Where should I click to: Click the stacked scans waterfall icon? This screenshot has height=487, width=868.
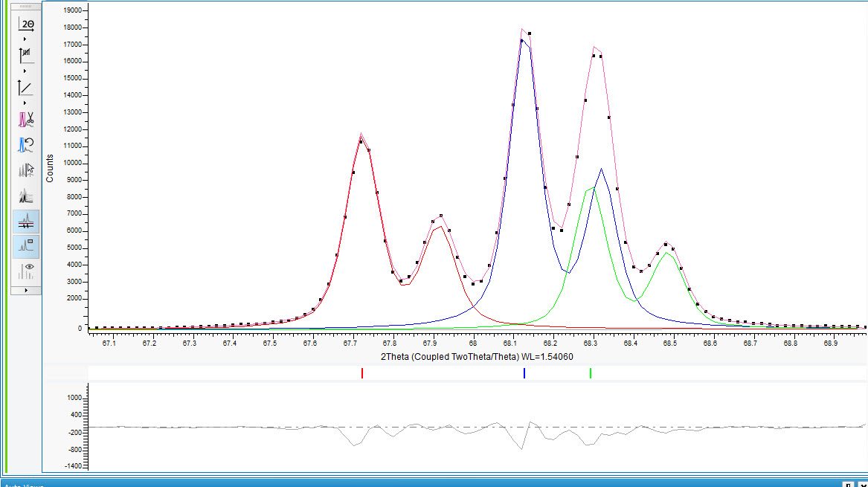coord(26,196)
